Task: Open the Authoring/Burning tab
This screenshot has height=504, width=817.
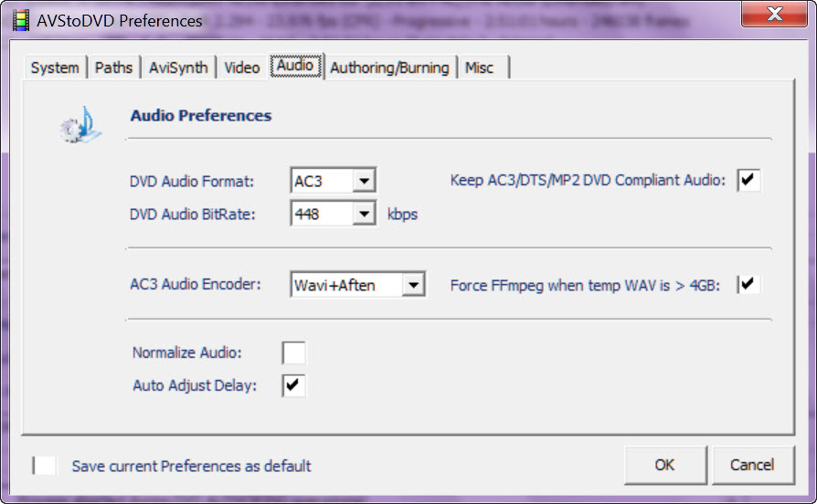Action: [389, 68]
